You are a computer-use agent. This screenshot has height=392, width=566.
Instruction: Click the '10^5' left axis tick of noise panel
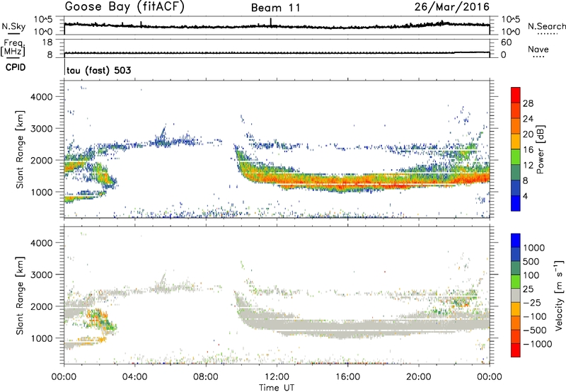tap(43, 20)
